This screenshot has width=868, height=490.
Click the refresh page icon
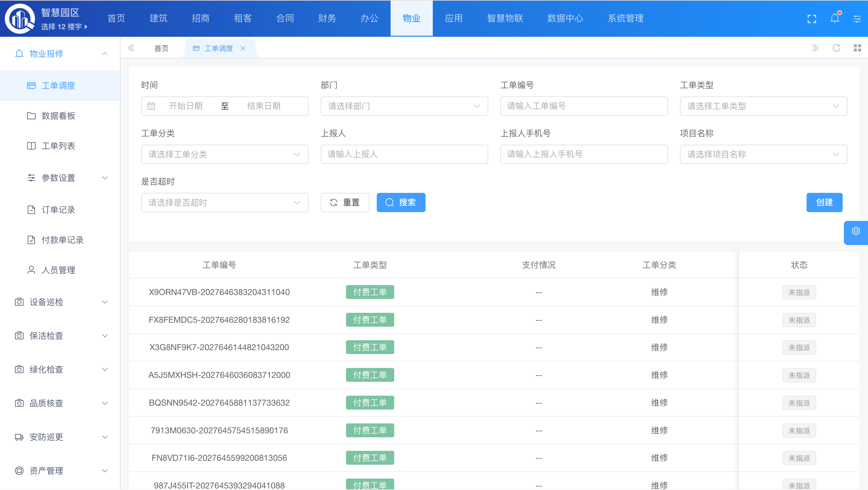coord(836,48)
